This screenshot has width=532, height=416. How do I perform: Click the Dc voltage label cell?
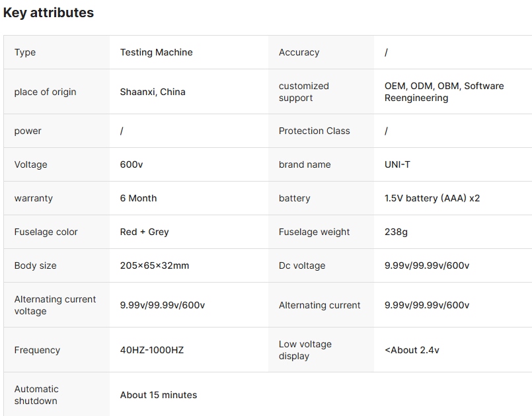pyautogui.click(x=302, y=265)
